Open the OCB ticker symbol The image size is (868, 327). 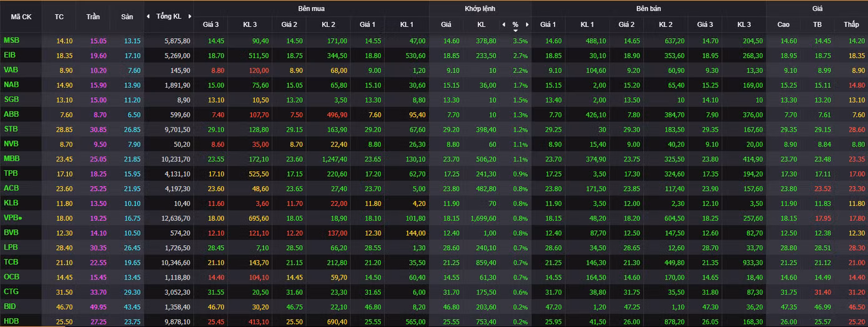click(x=11, y=276)
